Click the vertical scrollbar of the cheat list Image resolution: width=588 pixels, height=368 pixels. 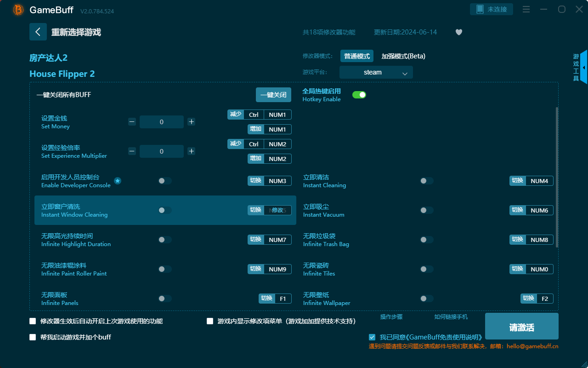[x=557, y=177]
